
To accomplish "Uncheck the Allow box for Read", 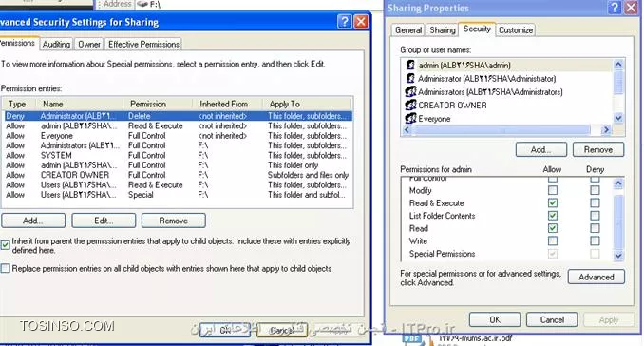I will (553, 228).
